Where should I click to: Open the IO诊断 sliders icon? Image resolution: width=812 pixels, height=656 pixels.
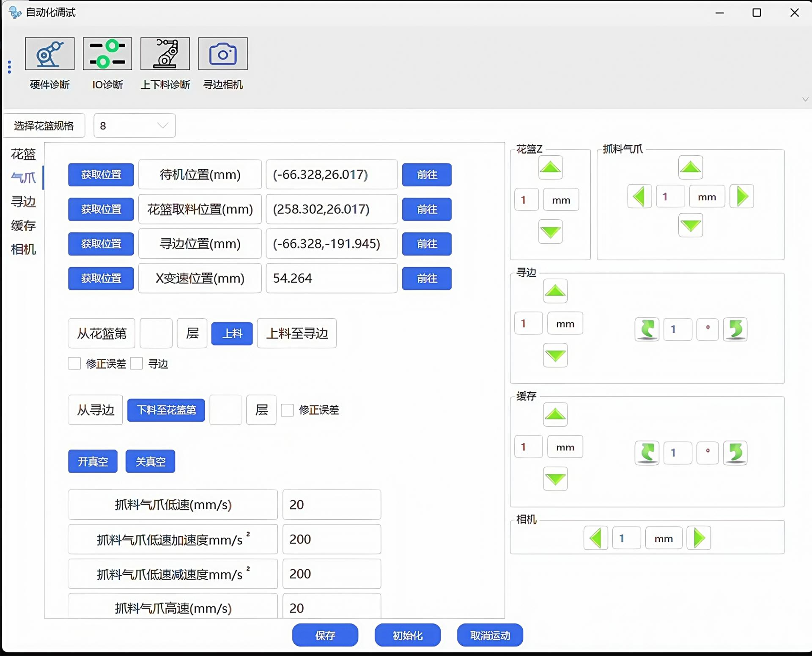tap(107, 54)
